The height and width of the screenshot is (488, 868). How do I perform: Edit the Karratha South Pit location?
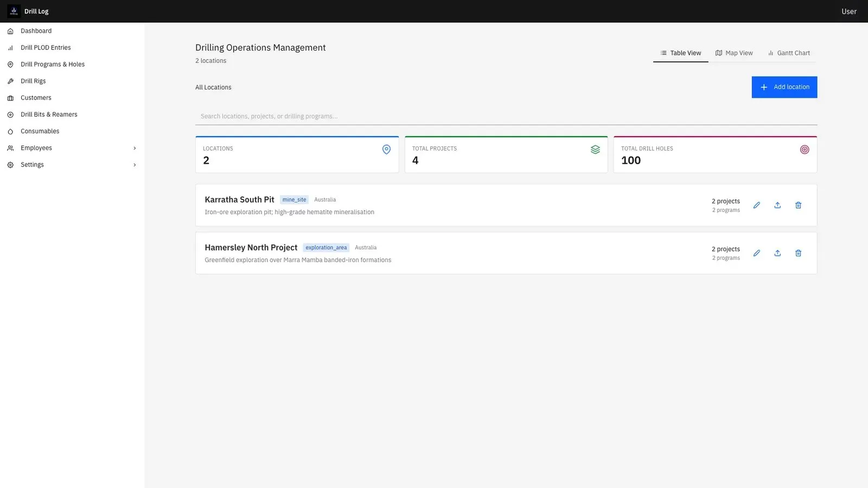click(x=757, y=205)
